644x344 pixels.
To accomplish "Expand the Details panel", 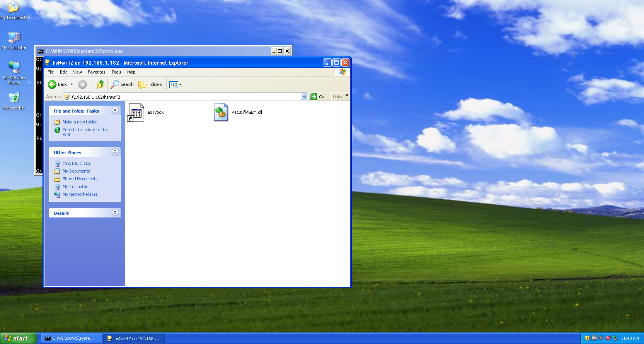I will 115,212.
